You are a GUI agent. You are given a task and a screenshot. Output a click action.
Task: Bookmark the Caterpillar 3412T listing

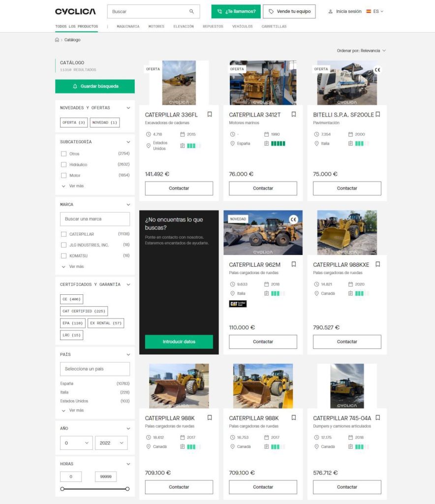[294, 114]
